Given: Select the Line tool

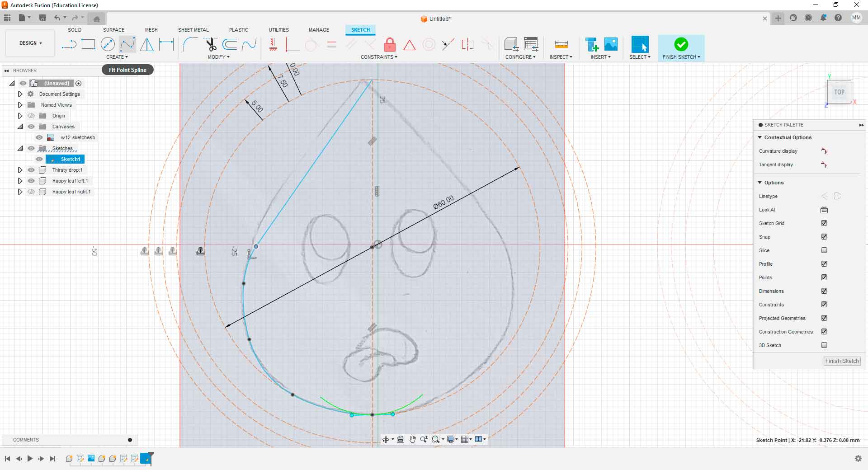Looking at the screenshot, I should [x=69, y=44].
